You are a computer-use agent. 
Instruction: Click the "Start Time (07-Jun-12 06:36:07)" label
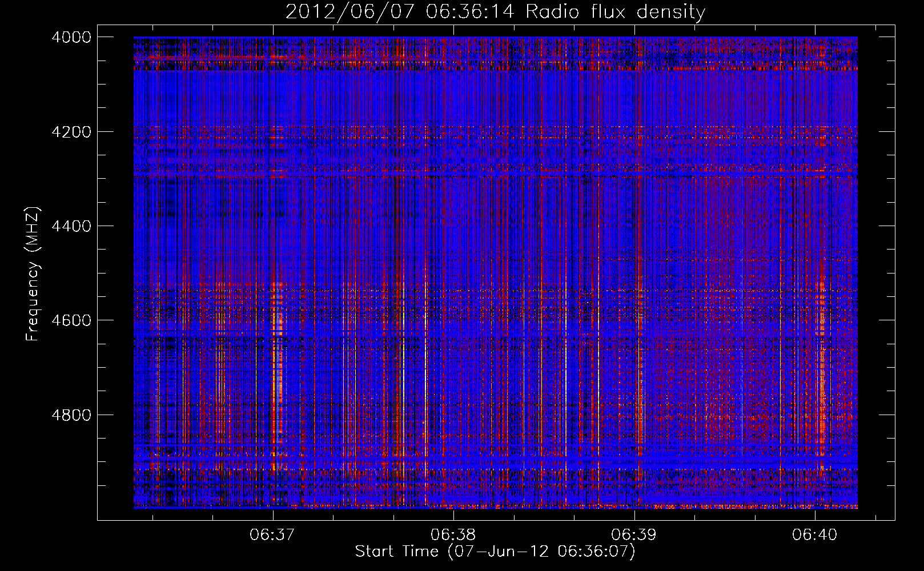coord(495,552)
